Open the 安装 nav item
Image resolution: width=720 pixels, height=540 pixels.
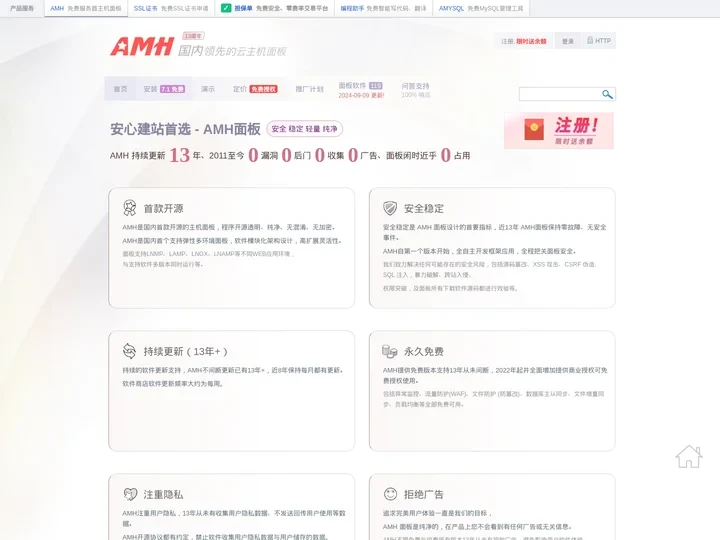click(164, 89)
